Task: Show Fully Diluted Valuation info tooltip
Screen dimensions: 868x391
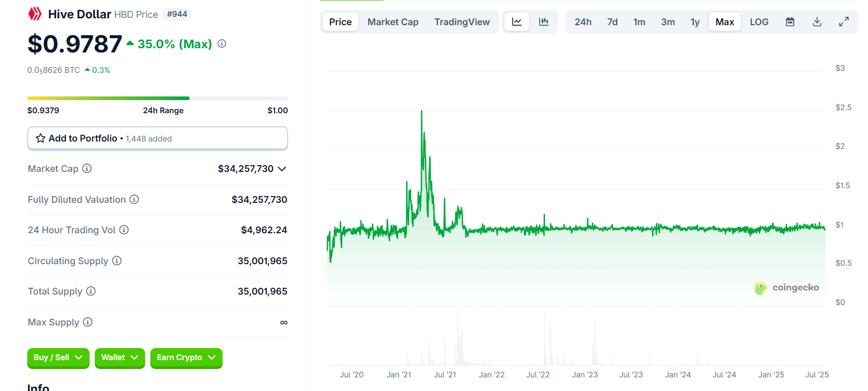Action: click(x=134, y=199)
